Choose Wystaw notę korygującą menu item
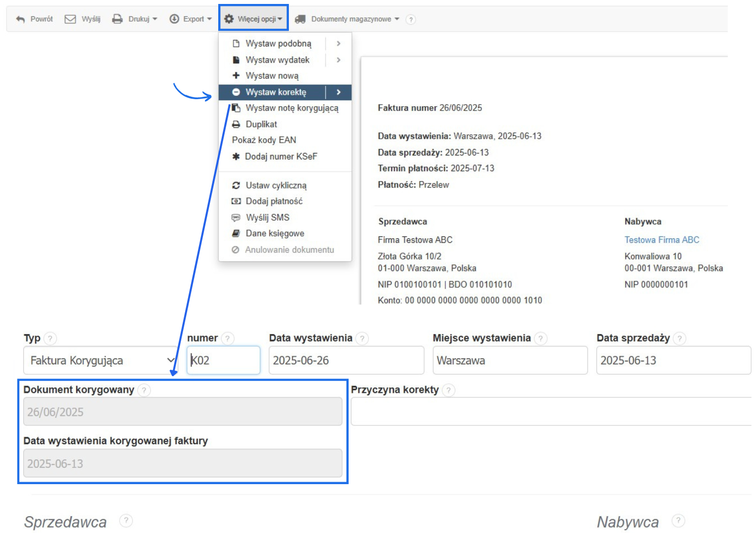The width and height of the screenshot is (756, 533). coord(291,108)
